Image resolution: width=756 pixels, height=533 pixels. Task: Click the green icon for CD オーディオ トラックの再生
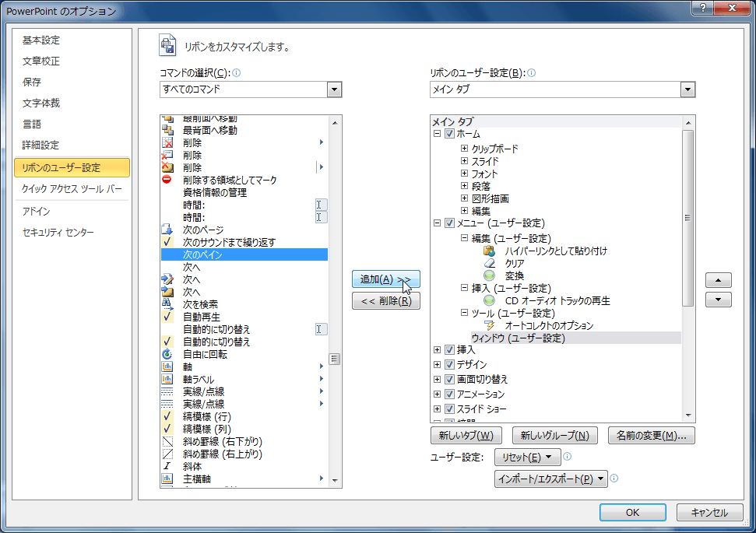point(489,300)
